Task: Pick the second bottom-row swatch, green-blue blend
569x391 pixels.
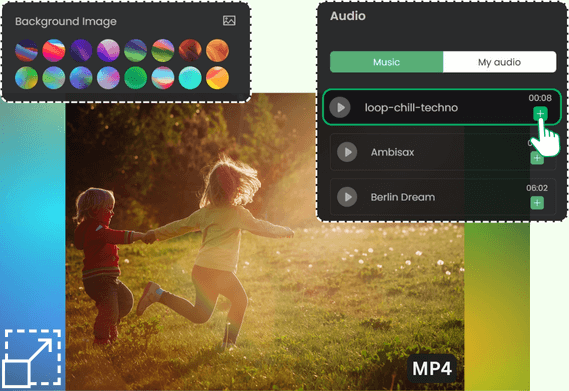Action: (54, 78)
